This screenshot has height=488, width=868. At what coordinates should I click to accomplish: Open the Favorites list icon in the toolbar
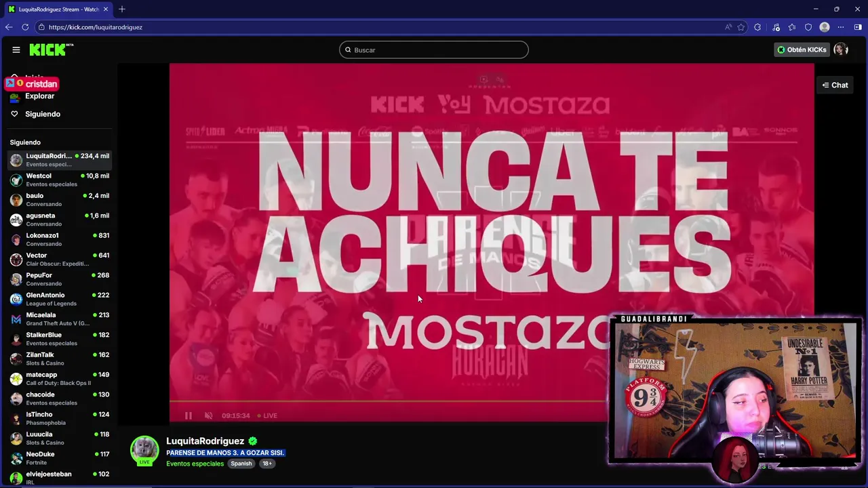click(792, 27)
